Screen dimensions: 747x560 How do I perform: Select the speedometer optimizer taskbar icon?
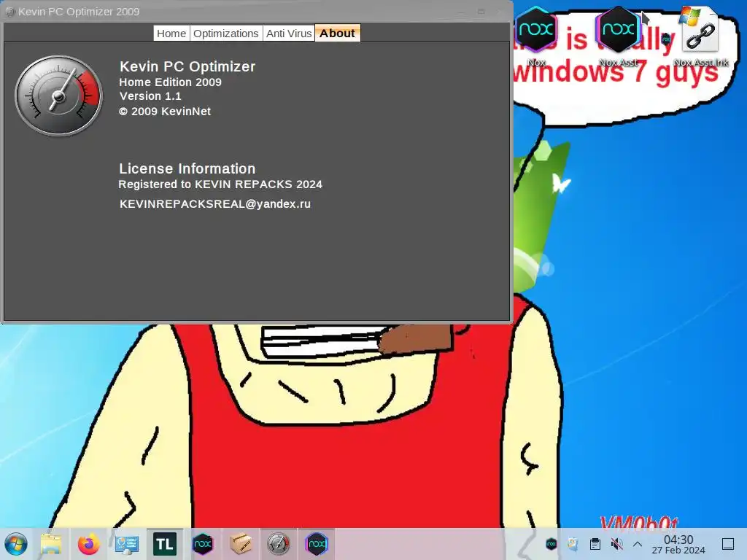pyautogui.click(x=278, y=544)
